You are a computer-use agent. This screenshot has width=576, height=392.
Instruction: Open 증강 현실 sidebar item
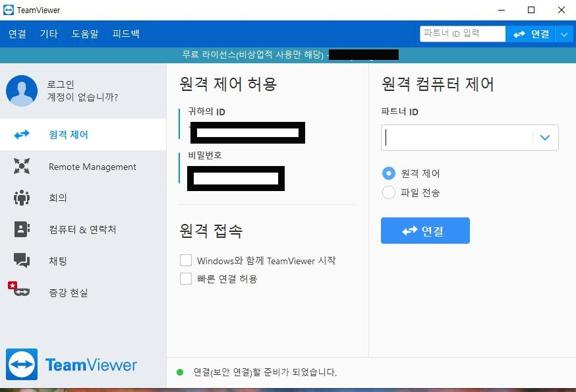pyautogui.click(x=83, y=293)
